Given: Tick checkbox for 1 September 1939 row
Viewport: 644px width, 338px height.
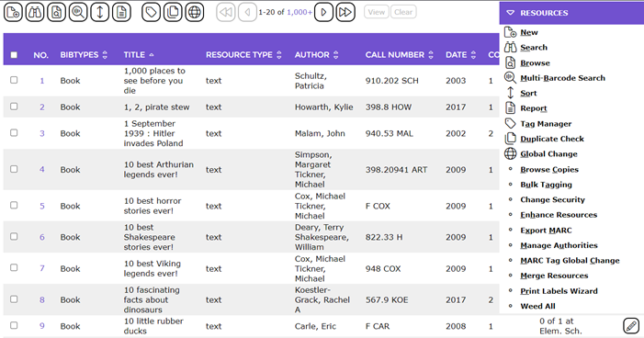Looking at the screenshot, I should coord(14,132).
